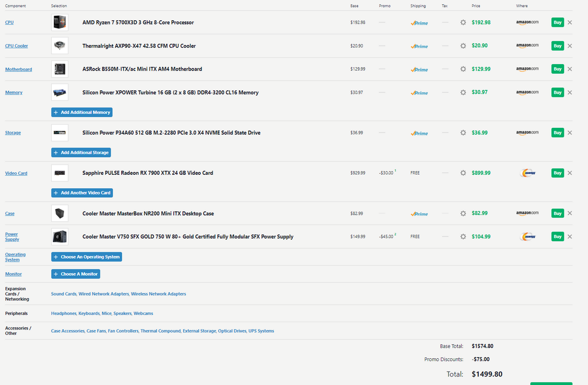The height and width of the screenshot is (385, 588).
Task: Open the Thermal Compound accessories link
Action: click(x=160, y=331)
